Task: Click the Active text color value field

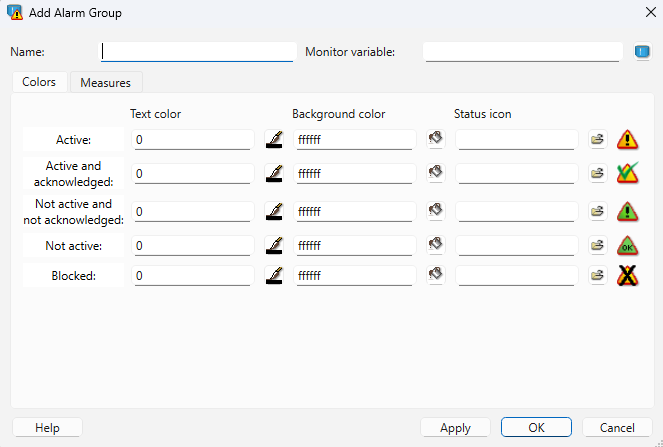Action: (192, 140)
